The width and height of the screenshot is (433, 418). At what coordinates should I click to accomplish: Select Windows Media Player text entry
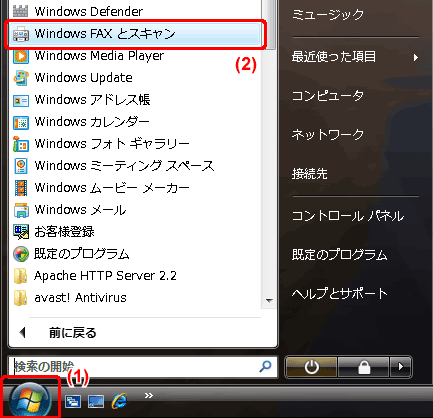click(x=99, y=56)
